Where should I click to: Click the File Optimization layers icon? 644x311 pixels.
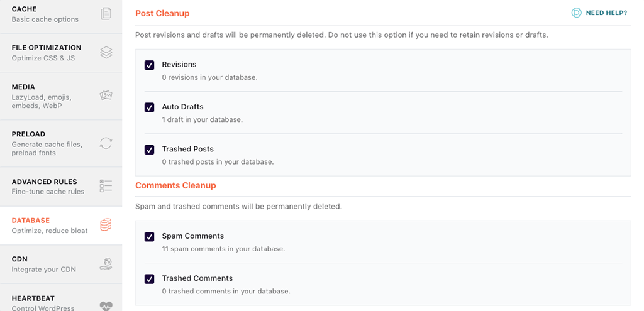tap(106, 53)
